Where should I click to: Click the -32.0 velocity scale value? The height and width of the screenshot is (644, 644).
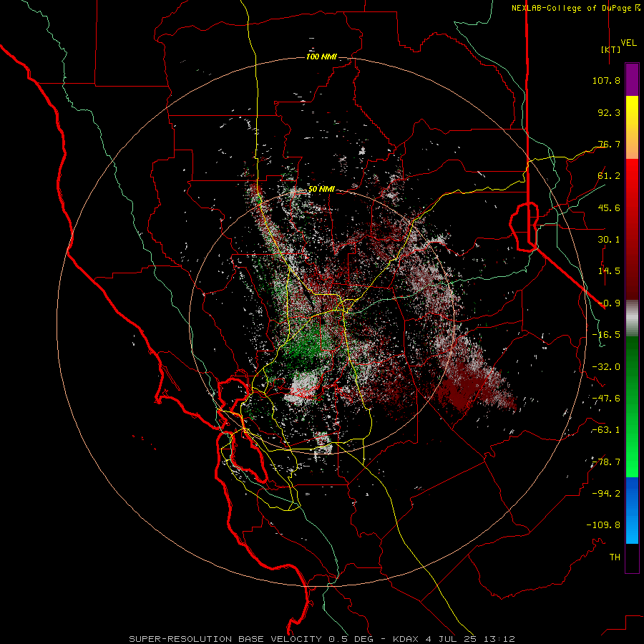click(606, 367)
